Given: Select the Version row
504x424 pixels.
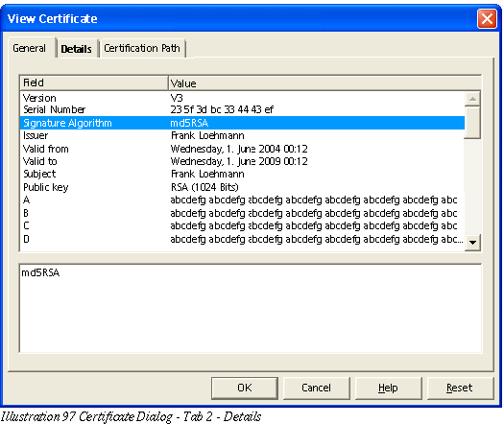Looking at the screenshot, I should click(x=242, y=98).
